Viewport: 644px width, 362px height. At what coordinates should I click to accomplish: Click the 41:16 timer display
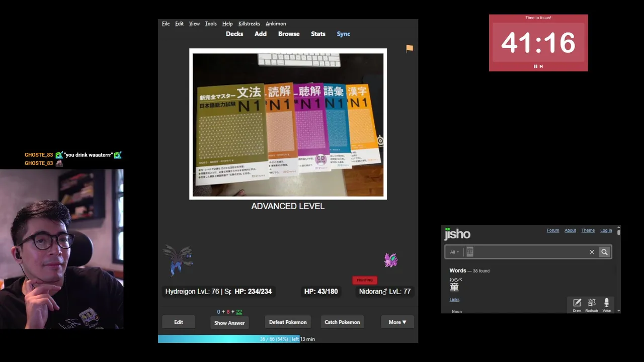point(538,43)
